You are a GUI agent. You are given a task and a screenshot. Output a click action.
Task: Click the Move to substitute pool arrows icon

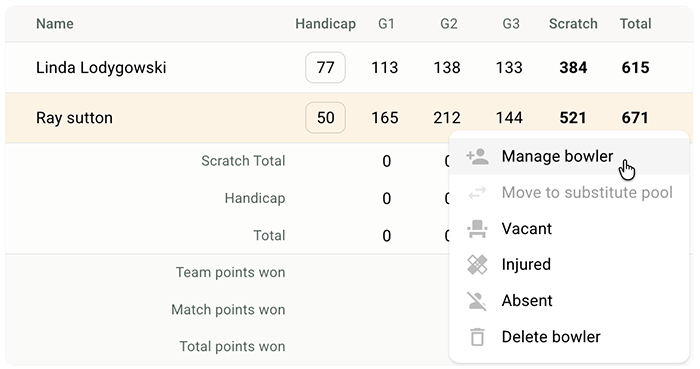point(477,193)
